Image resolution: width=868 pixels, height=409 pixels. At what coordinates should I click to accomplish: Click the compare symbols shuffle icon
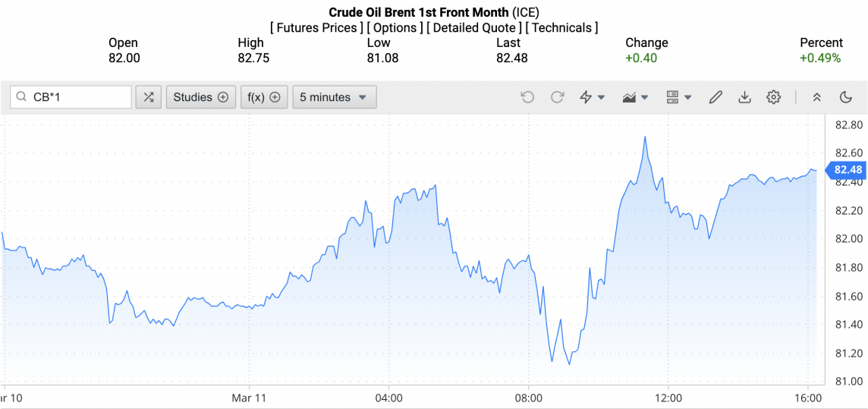[149, 97]
